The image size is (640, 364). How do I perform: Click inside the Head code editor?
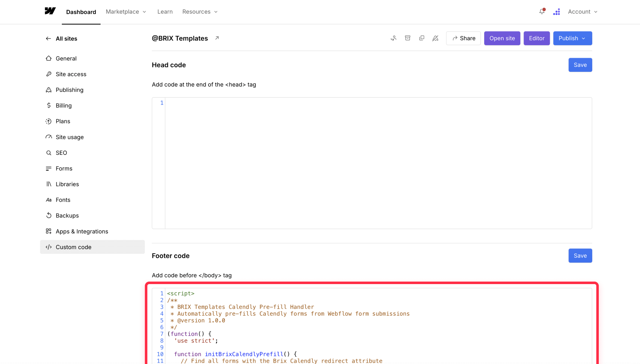tap(378, 163)
